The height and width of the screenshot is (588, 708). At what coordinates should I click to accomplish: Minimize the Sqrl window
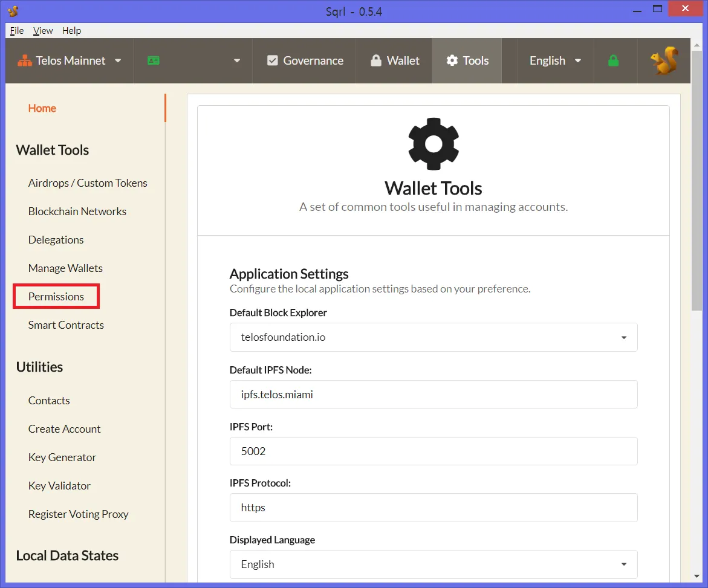pos(637,10)
